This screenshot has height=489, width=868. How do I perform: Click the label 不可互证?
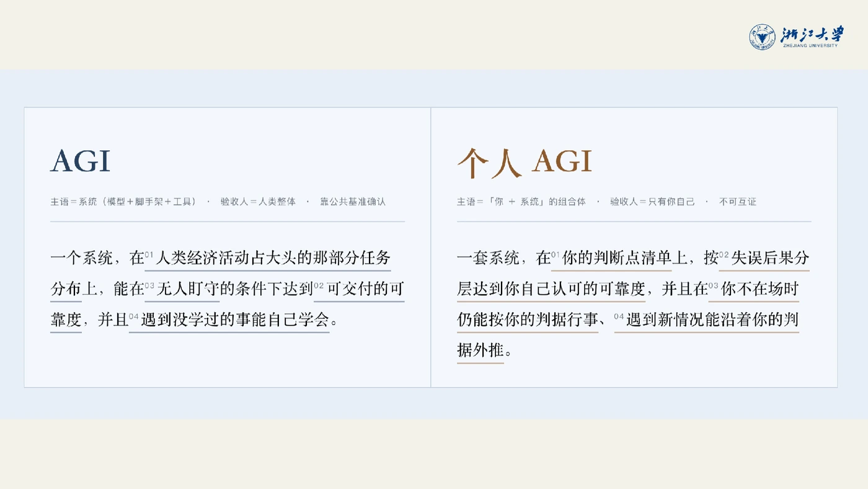click(738, 202)
